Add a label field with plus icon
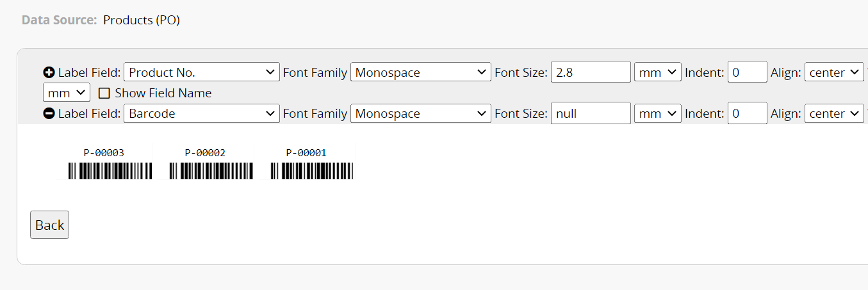Viewport: 868px width, 290px height. coord(49,72)
